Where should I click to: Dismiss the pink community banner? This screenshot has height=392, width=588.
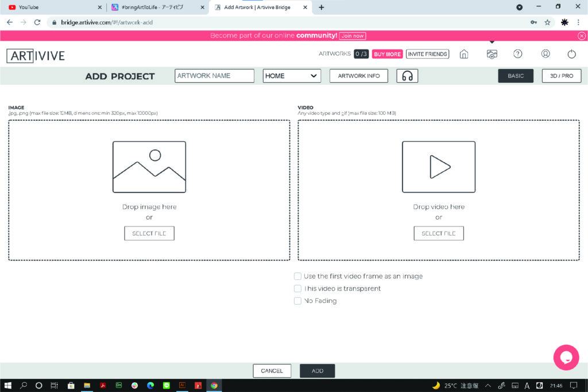(x=581, y=36)
